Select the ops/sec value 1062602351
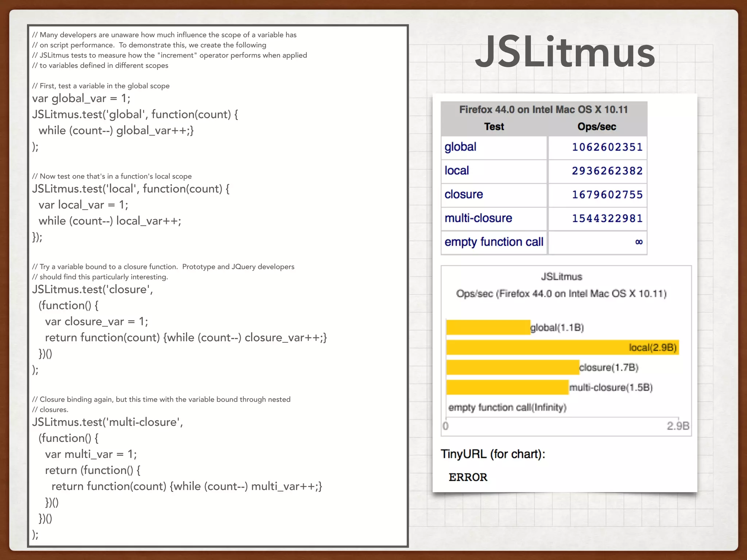This screenshot has height=560, width=747. pyautogui.click(x=607, y=147)
